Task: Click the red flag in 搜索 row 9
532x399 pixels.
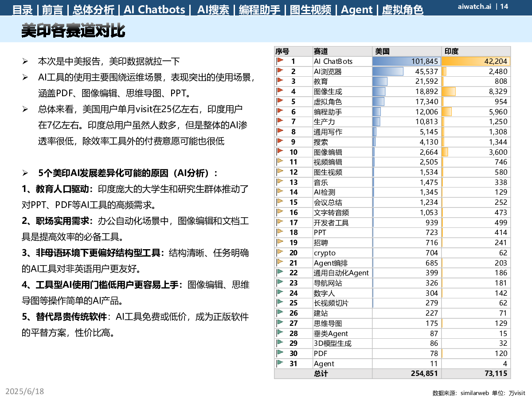Action: coord(280,142)
